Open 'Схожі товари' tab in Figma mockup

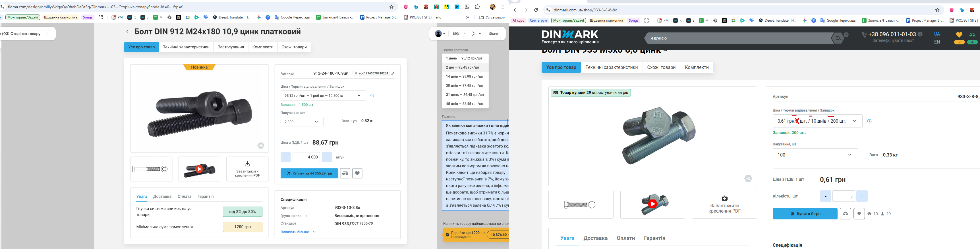[x=294, y=47]
